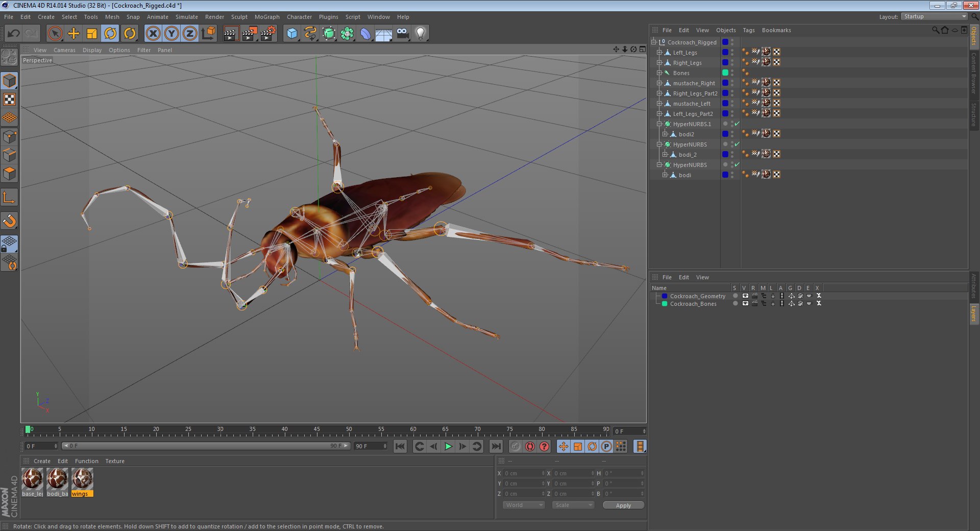Toggle Cockroach_Geometry layer view eye
The height and width of the screenshot is (531, 980).
coord(745,296)
